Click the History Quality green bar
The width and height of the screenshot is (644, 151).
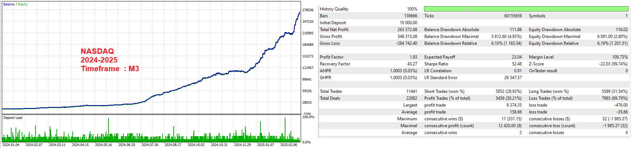526,9
